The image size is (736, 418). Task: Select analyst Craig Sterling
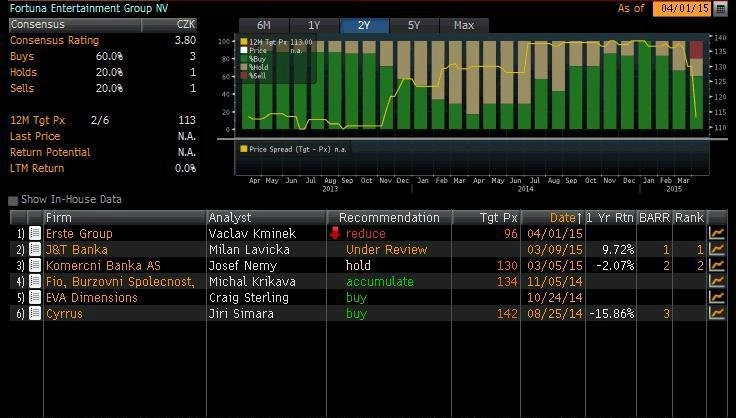click(x=249, y=297)
